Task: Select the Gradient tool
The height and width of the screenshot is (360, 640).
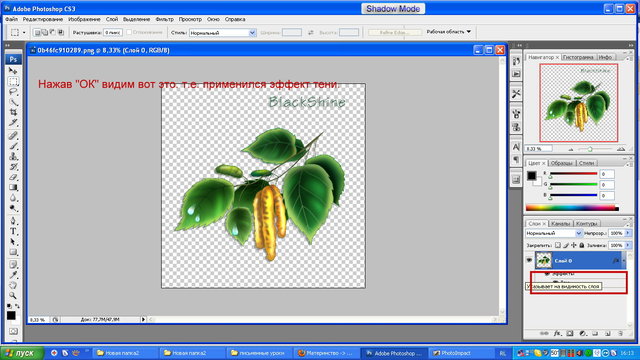Action: tap(13, 187)
